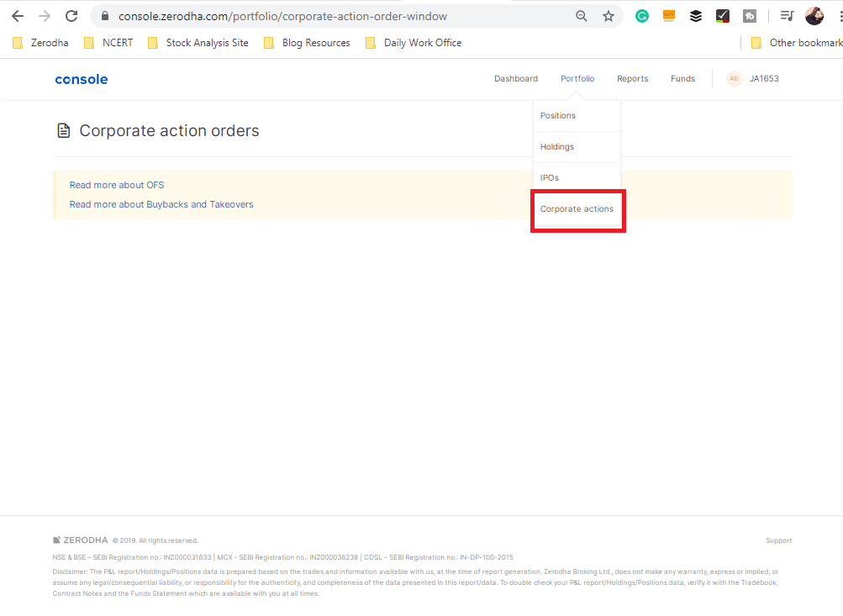Reload the page with the refresh icon
Image resolution: width=843 pixels, height=616 pixels.
coord(71,16)
